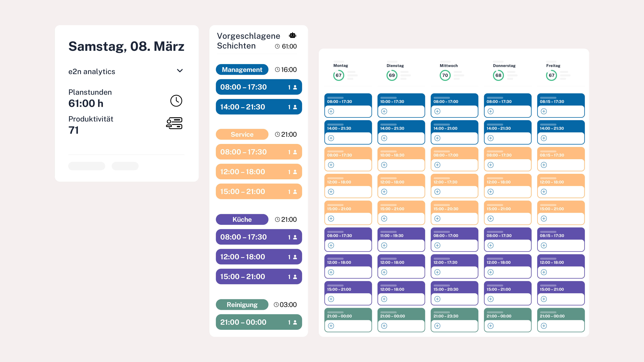Click the clock icon next to Planstunden

(x=176, y=101)
